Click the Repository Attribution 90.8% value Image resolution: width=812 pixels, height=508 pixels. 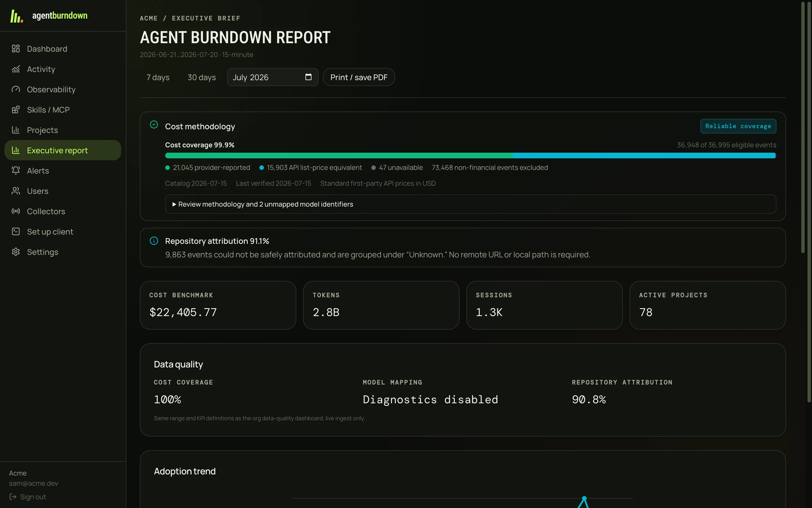pos(589,399)
